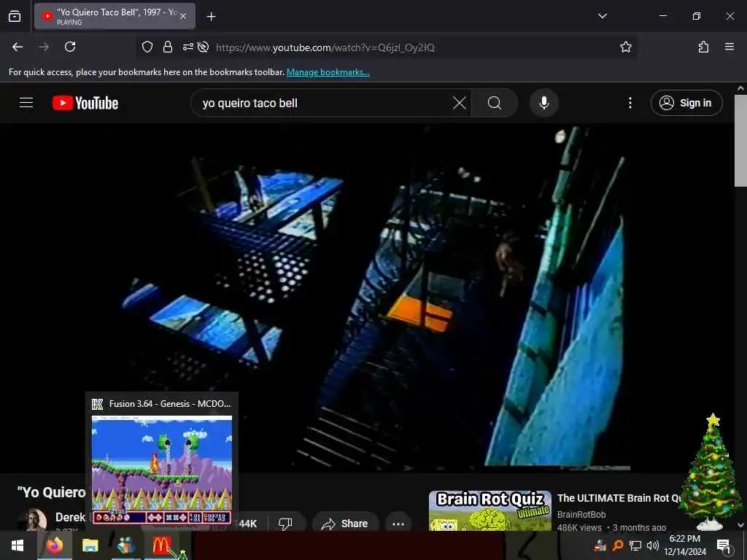This screenshot has width=747, height=560.
Task: Switch to Firefox in taskbar
Action: 54,545
